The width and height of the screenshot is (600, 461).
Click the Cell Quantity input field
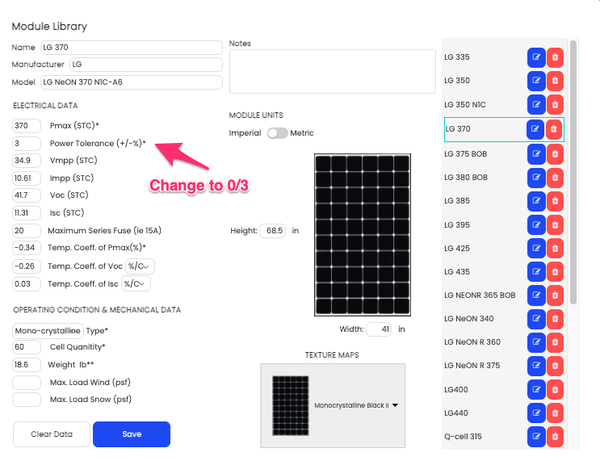click(26, 347)
